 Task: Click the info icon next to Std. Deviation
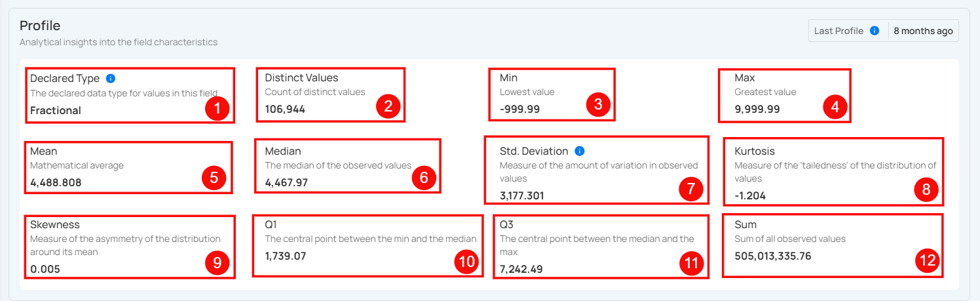click(580, 151)
